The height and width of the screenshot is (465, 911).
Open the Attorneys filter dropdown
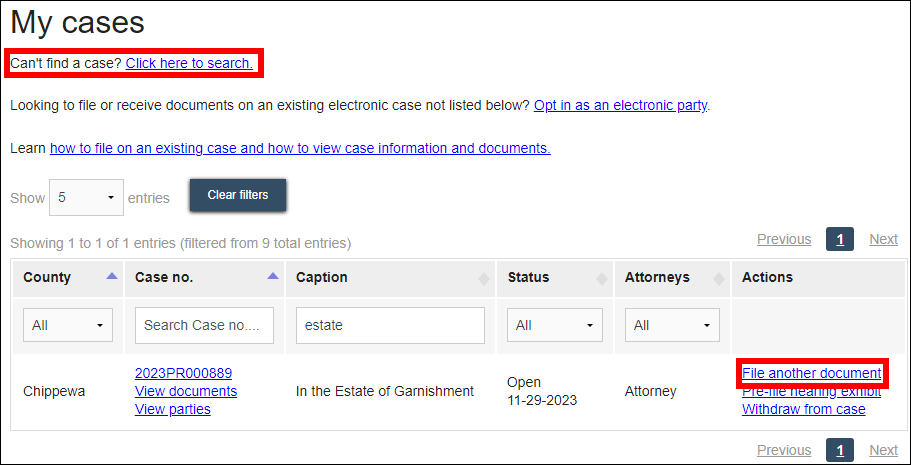670,325
